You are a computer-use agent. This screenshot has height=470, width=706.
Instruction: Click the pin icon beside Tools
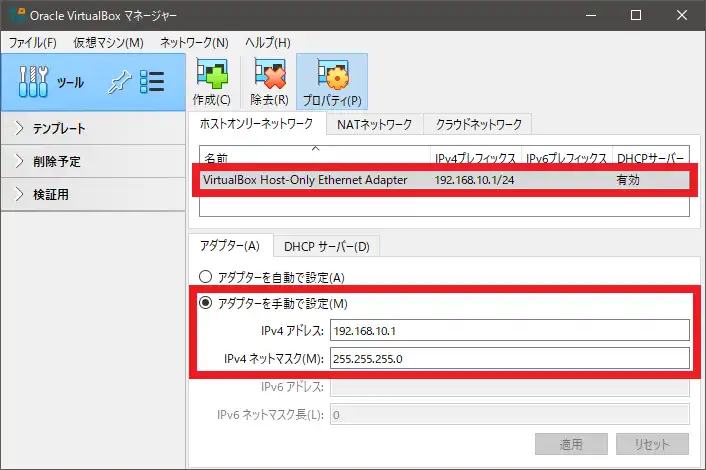click(x=119, y=82)
